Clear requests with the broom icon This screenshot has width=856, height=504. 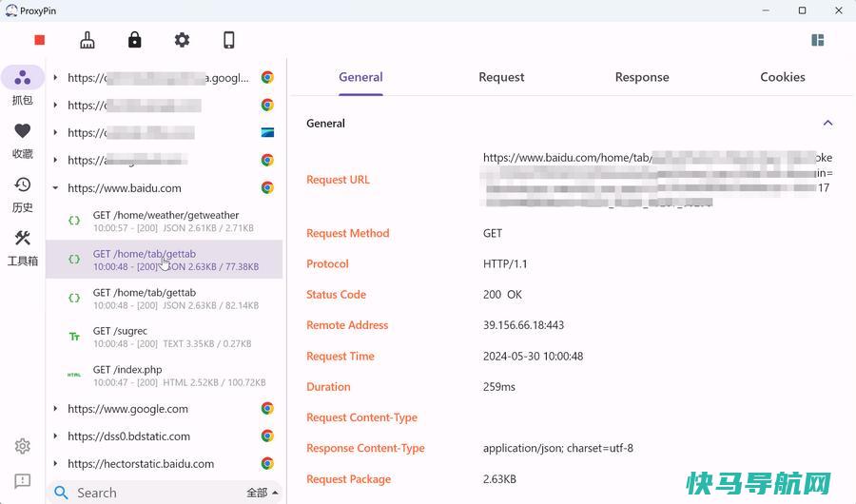[88, 40]
